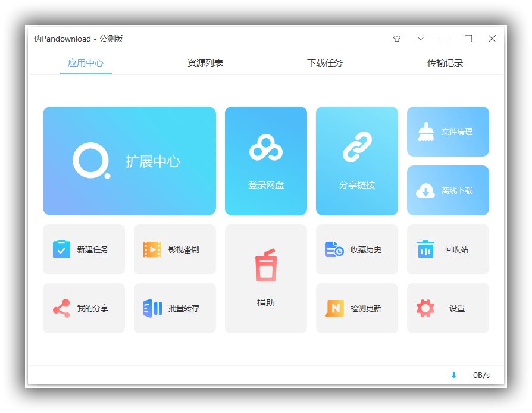Switch to the 下载任务 tab
Screen dimensions: 532x413
(x=325, y=62)
